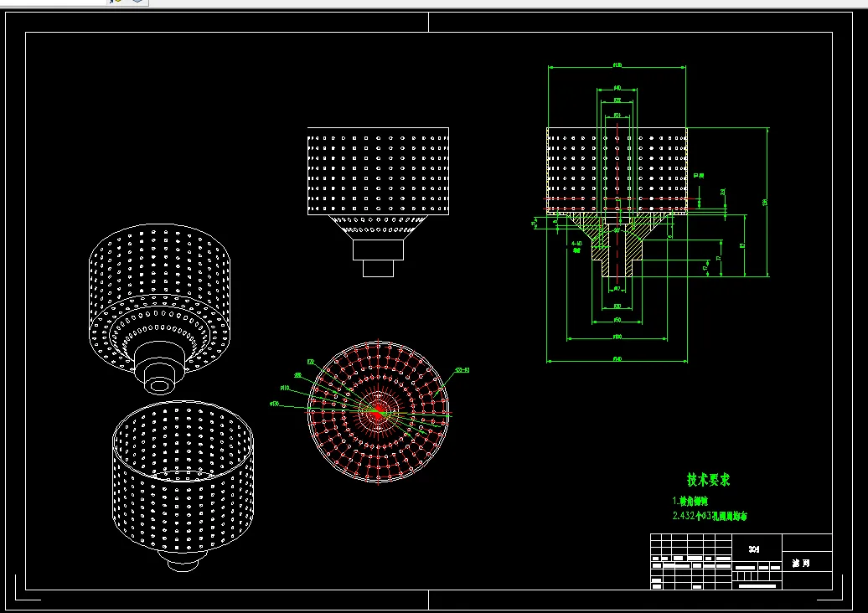Screen dimensions: 868x613
Task: Select the φ50 dimension below the section view
Action: pos(617,320)
